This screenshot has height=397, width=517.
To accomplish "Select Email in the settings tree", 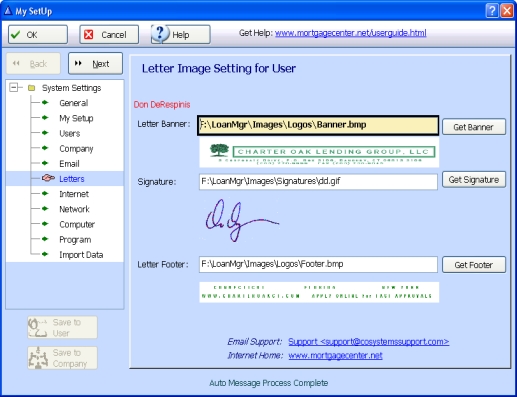I will pos(69,164).
